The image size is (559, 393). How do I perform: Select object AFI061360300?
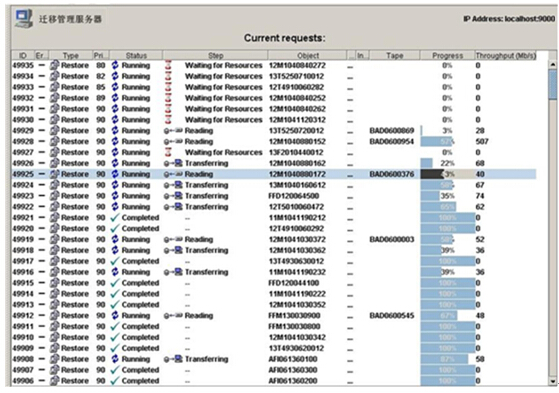[293, 370]
